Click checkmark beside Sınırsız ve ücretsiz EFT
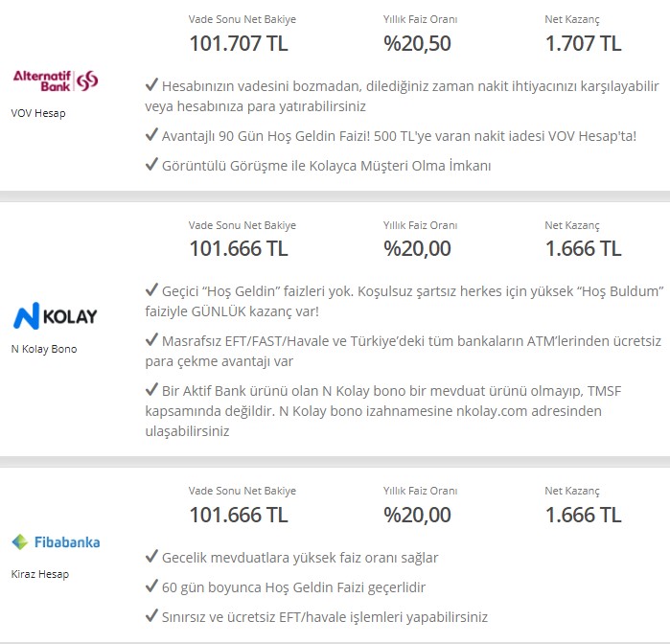Image resolution: width=670 pixels, height=644 pixels. coord(151,616)
